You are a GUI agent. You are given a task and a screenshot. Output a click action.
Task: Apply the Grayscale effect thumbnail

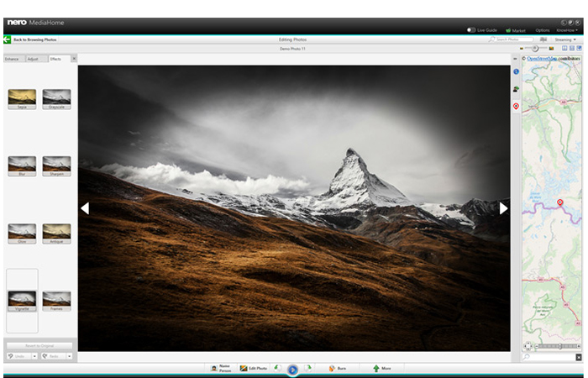56,99
